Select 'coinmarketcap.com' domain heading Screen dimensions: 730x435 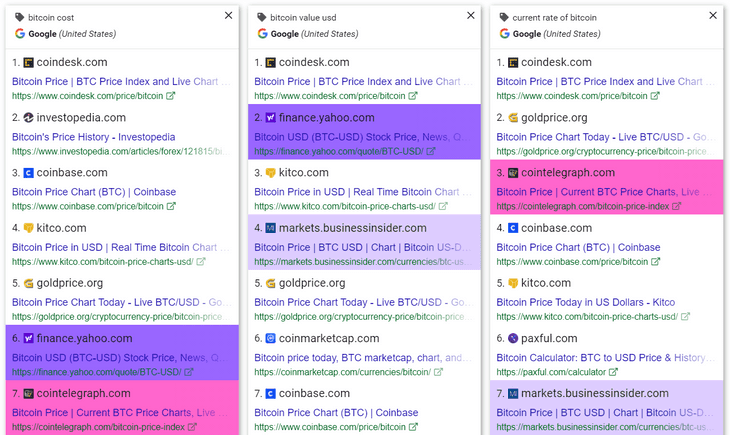click(329, 338)
